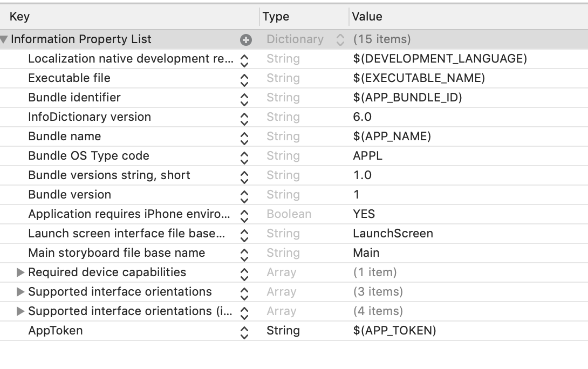Expand the first Supported interface orientations array
The image size is (588, 369).
point(20,292)
